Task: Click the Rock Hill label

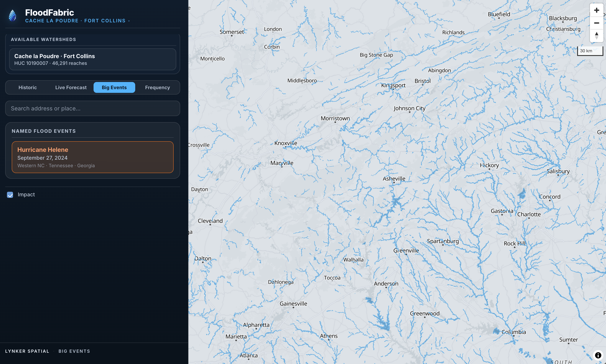Action: 514,243
